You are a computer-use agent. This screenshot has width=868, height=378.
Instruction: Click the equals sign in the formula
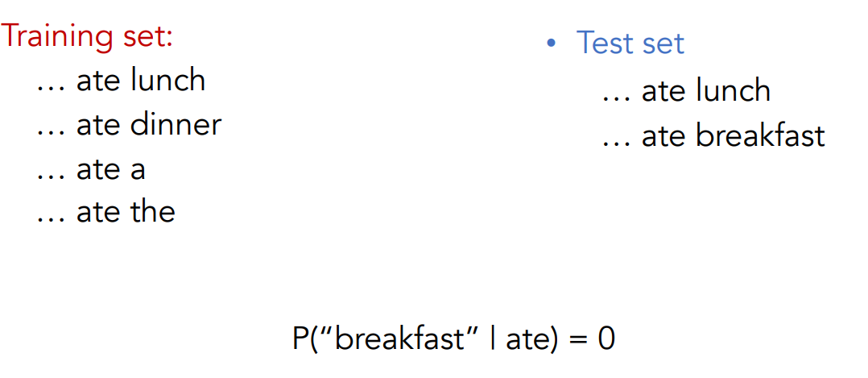[577, 339]
